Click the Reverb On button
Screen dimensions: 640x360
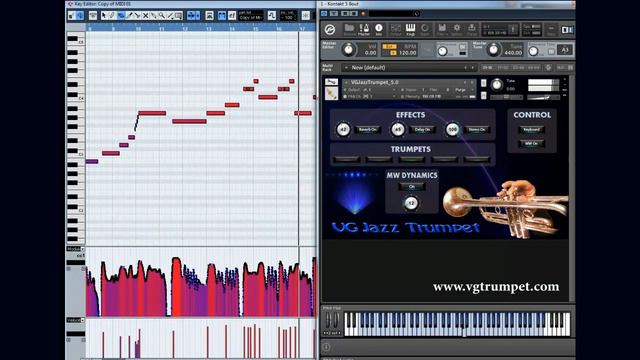pyautogui.click(x=368, y=129)
